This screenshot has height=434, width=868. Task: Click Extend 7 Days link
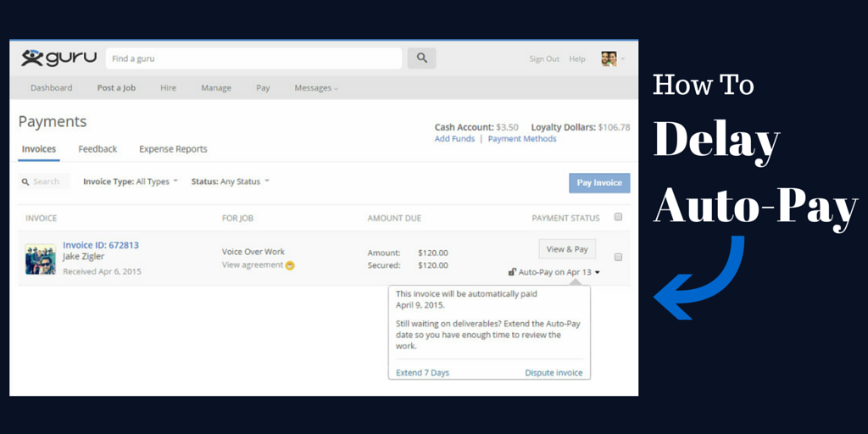click(423, 373)
